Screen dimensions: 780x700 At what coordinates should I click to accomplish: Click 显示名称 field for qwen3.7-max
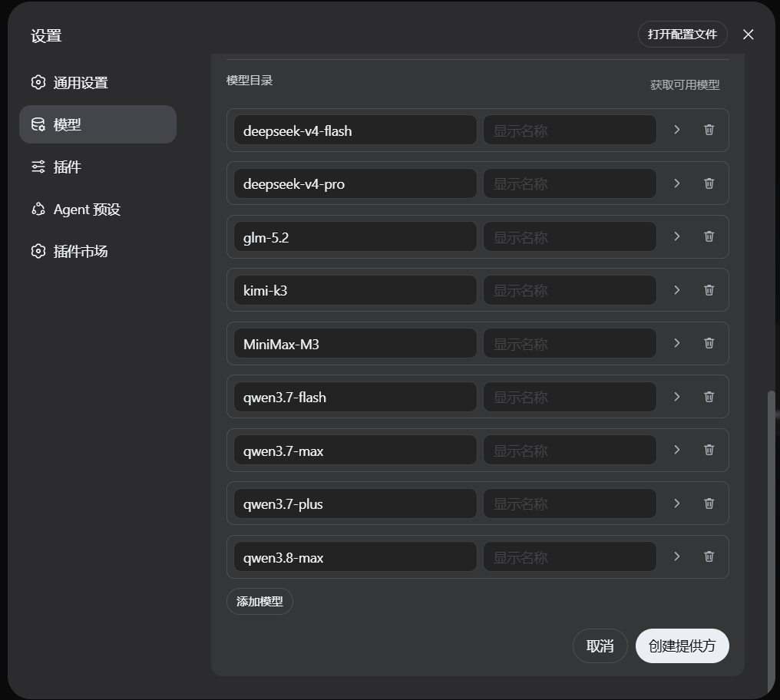(570, 451)
